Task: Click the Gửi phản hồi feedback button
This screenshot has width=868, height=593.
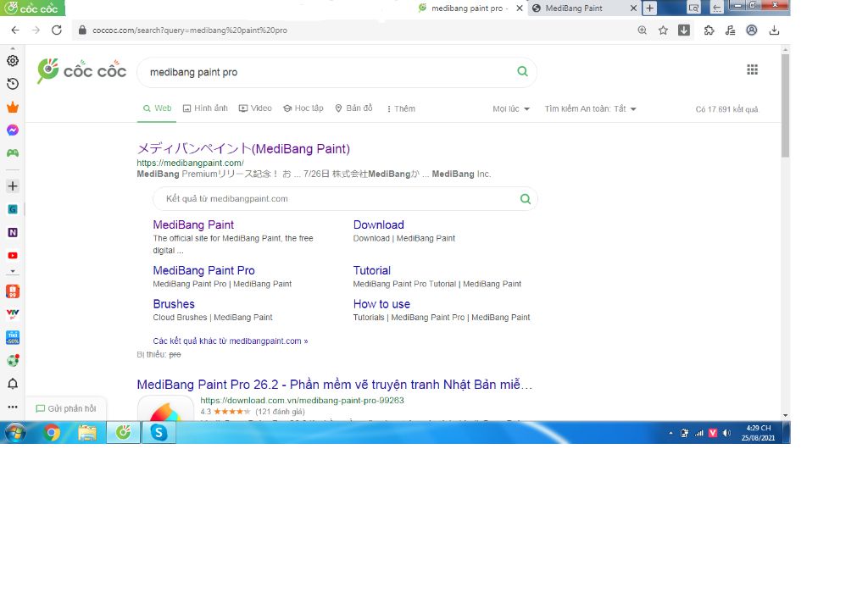Action: [66, 409]
